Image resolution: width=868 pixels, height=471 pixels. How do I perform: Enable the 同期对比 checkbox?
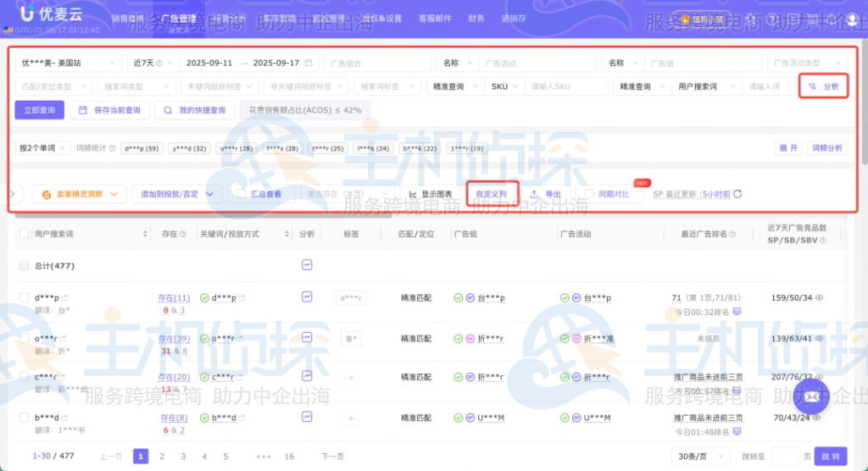[589, 194]
